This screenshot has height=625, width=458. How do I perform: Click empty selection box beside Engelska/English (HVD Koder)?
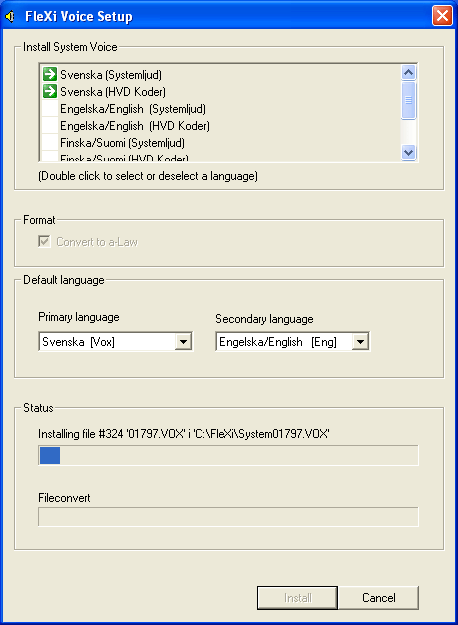[50, 126]
